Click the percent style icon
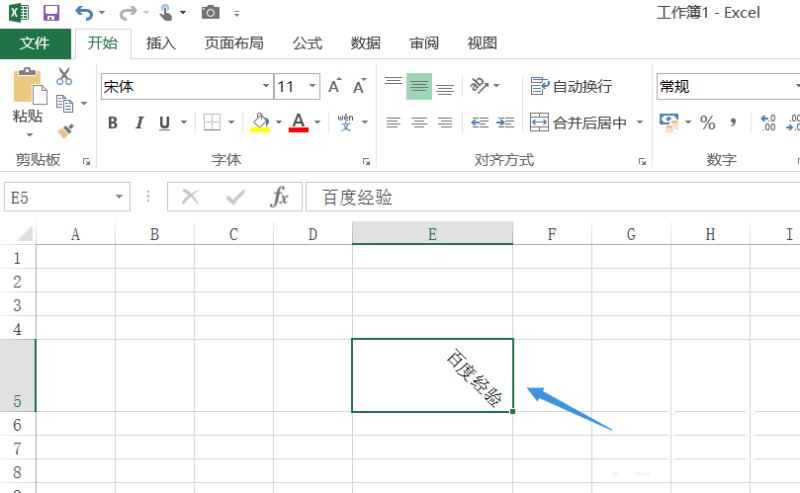 click(707, 122)
